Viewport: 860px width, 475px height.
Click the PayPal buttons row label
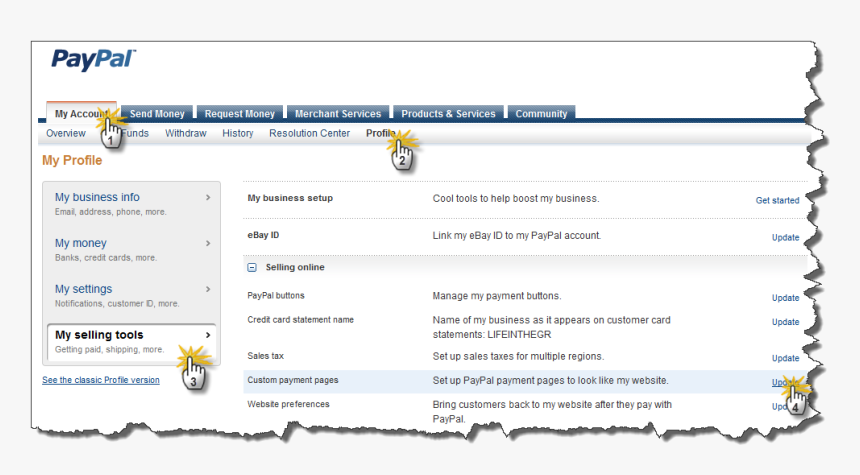click(276, 296)
